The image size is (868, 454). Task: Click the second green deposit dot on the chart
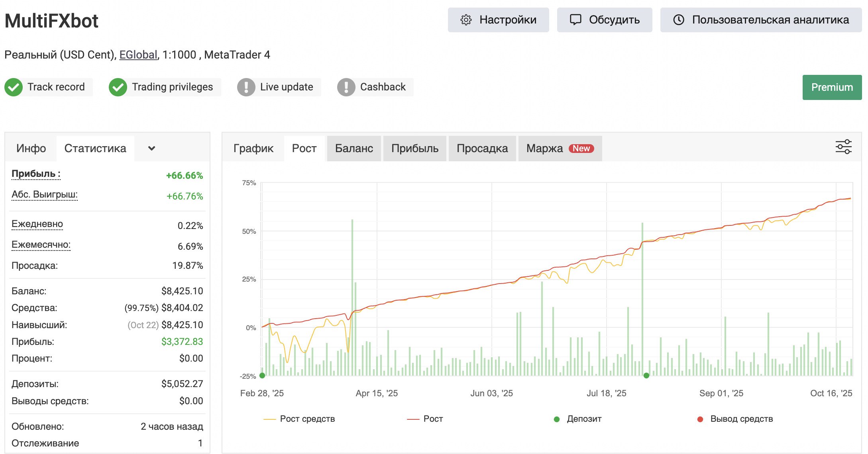646,376
